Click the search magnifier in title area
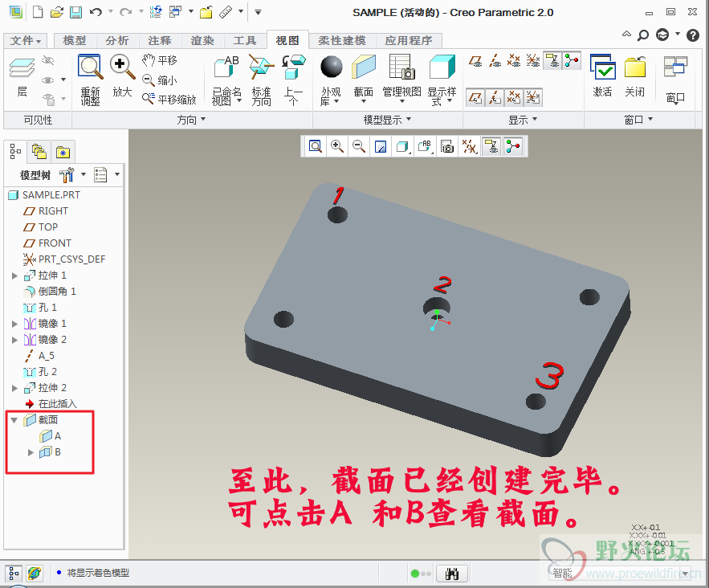The width and height of the screenshot is (709, 588). pos(642,35)
